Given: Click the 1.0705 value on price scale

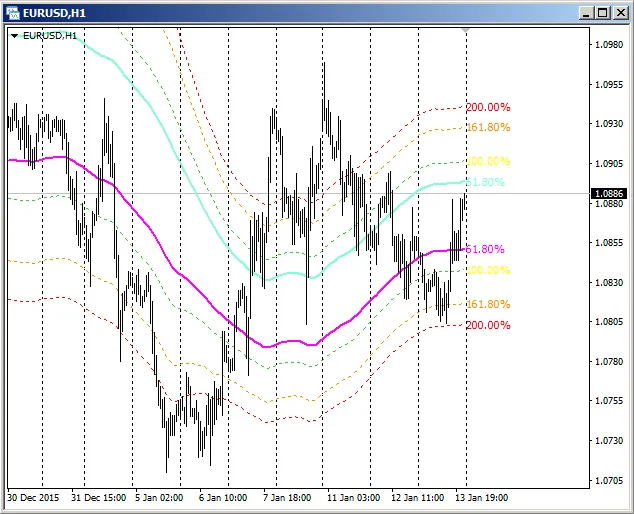Looking at the screenshot, I should point(608,480).
